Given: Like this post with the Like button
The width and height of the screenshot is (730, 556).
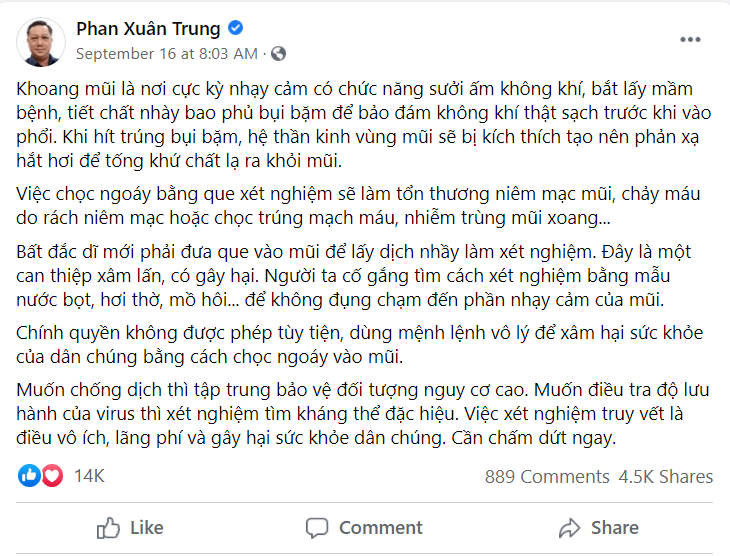Looking at the screenshot, I should [x=130, y=527].
